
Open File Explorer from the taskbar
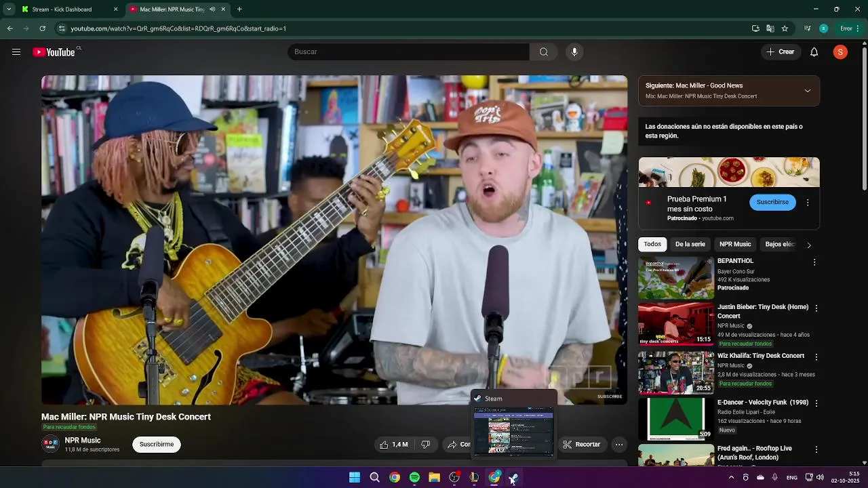point(434,478)
